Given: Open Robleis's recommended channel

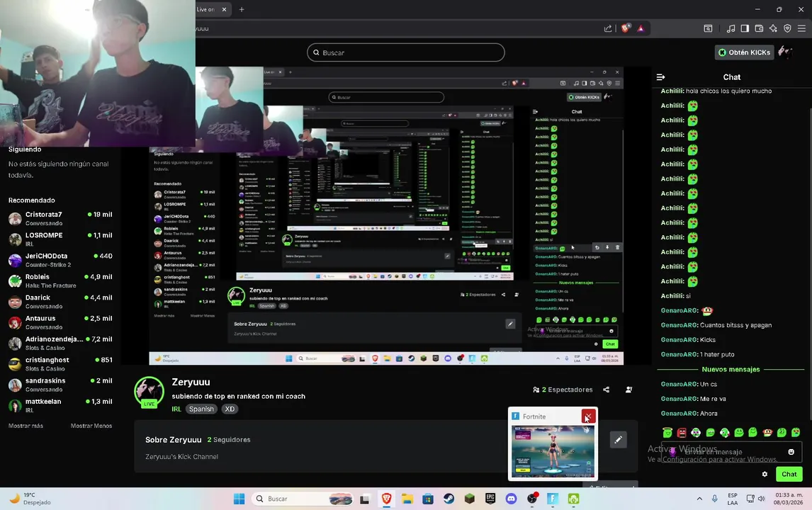Looking at the screenshot, I should pos(60,280).
